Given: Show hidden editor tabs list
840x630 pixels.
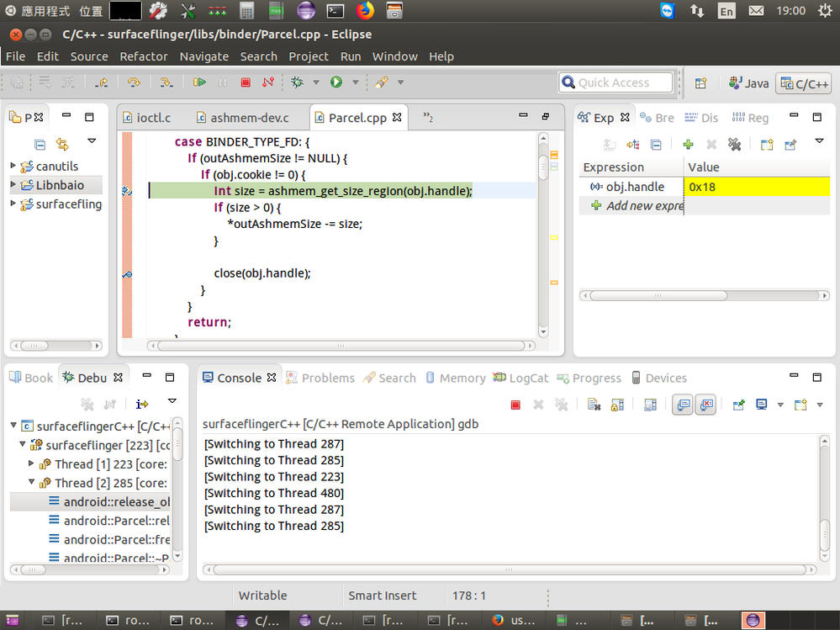Looking at the screenshot, I should [428, 117].
